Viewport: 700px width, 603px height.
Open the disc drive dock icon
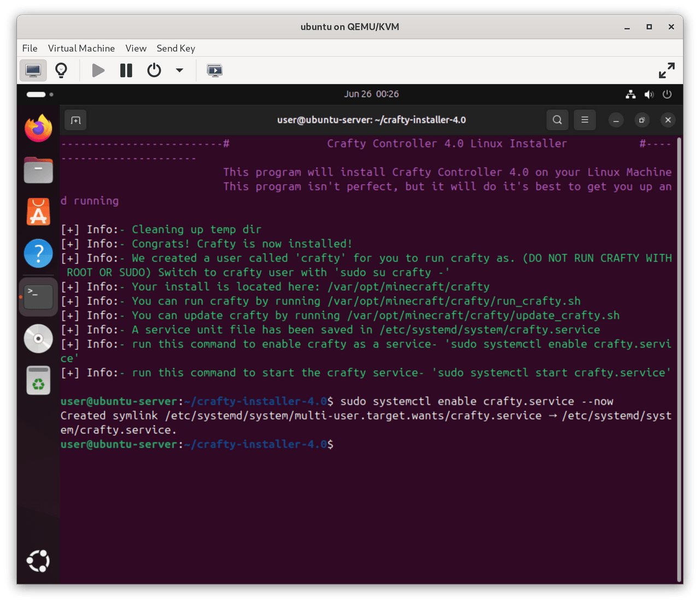pos(38,339)
